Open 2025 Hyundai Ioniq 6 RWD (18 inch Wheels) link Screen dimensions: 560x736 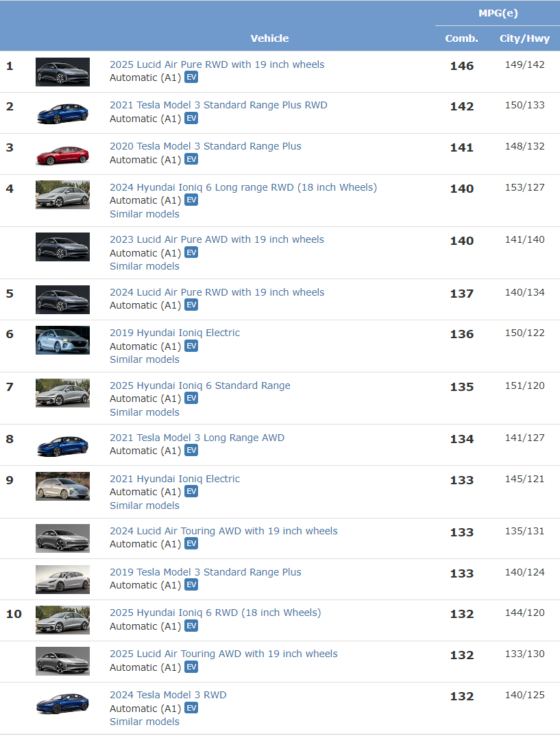pos(215,613)
